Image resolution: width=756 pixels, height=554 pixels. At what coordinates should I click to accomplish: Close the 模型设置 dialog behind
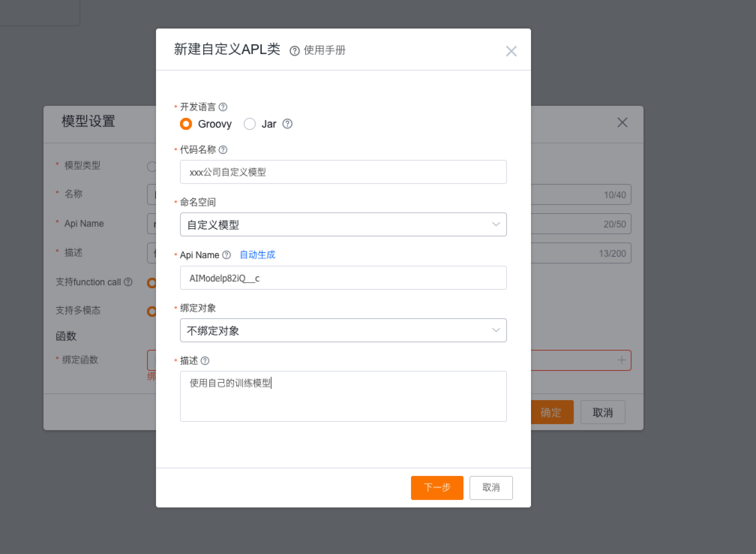click(622, 122)
